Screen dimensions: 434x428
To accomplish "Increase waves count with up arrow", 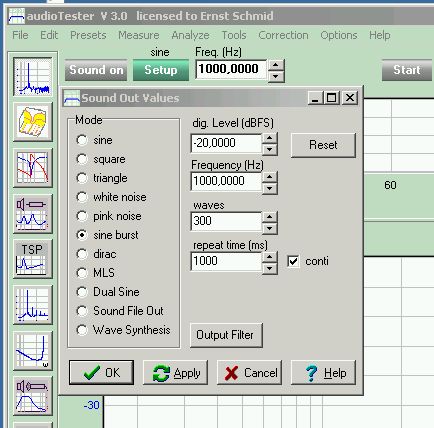I will tap(270, 217).
